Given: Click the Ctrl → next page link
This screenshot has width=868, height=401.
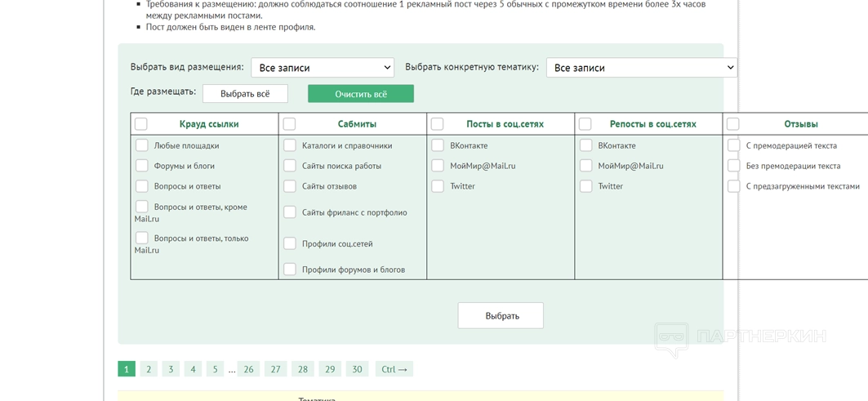Looking at the screenshot, I should click(x=394, y=369).
